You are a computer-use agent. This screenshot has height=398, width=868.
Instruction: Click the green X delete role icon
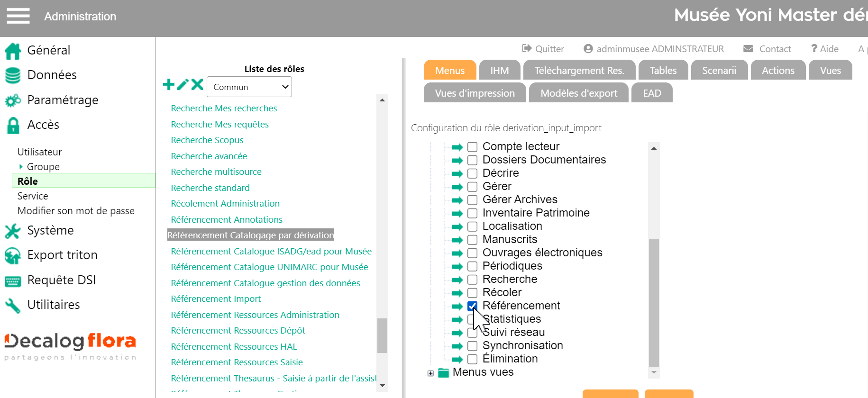pos(197,85)
